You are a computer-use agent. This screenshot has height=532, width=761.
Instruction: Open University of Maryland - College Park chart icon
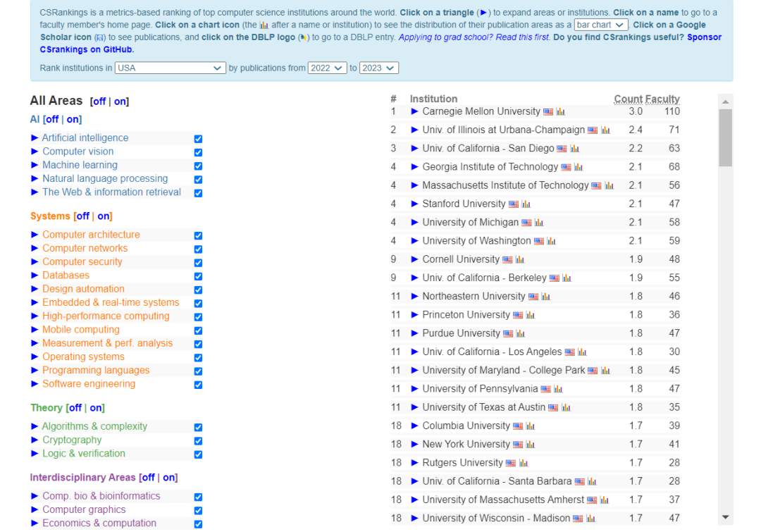605,371
